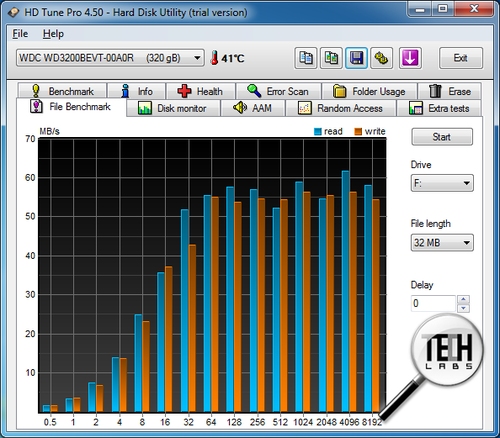Increase Delay with the up arrow
500x438 pixels.
tap(463, 299)
